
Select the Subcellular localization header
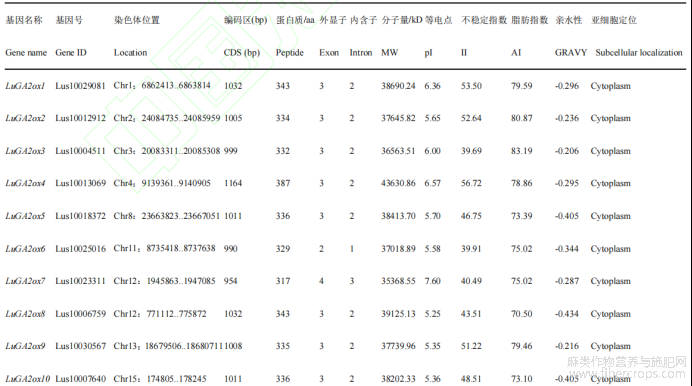[x=639, y=52]
